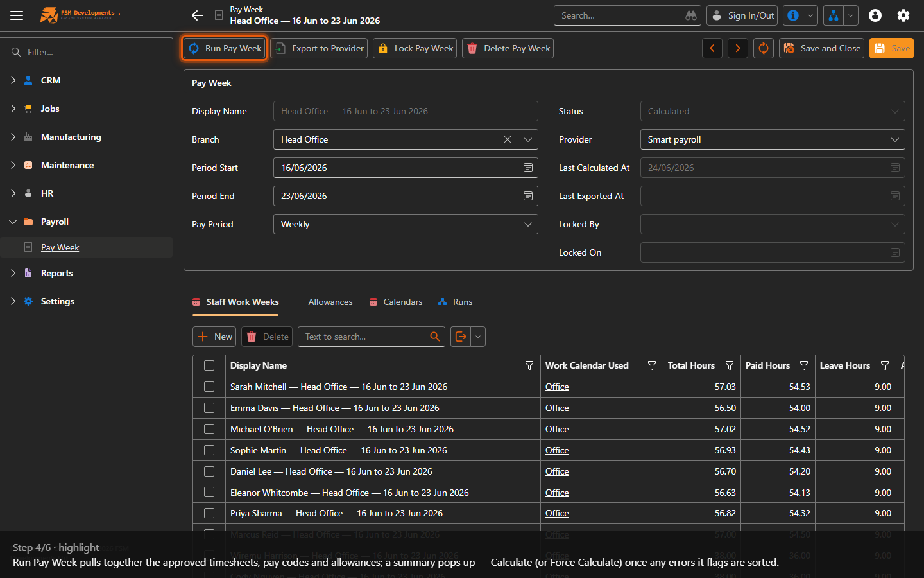Open Period End calendar picker
The image size is (924, 578).
click(x=528, y=196)
